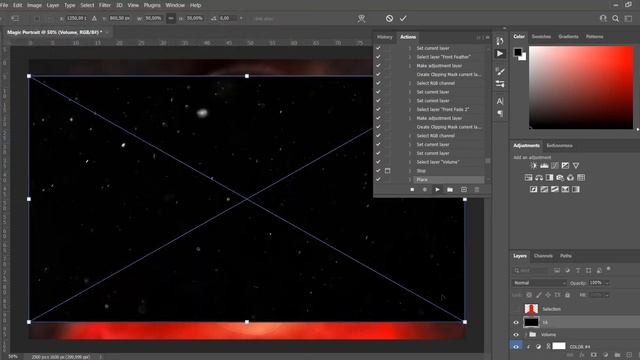Switch to the Gradients tab
This screenshot has height=360, width=640.
pos(568,36)
